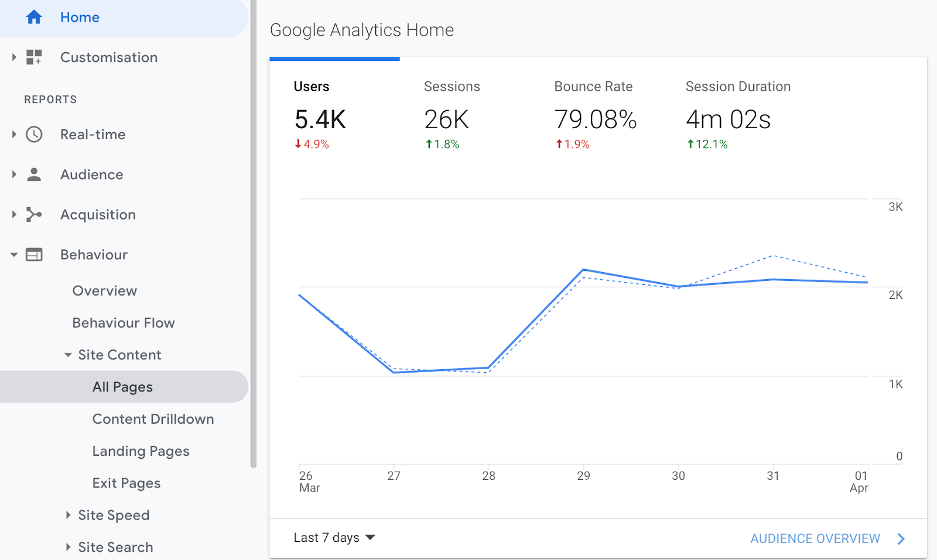Click the 4m 02s Session Duration value
The height and width of the screenshot is (560, 937).
(729, 119)
